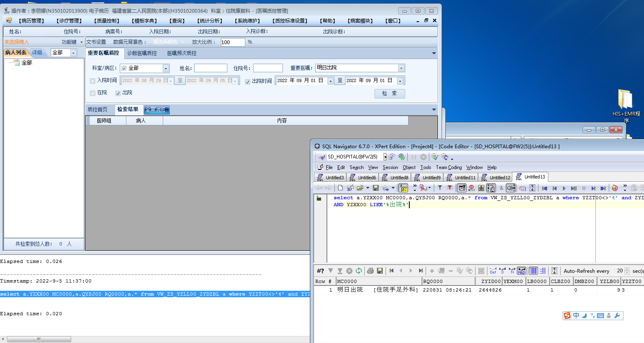
Task: Switch to the Untitled9 editor tab
Action: point(428,177)
